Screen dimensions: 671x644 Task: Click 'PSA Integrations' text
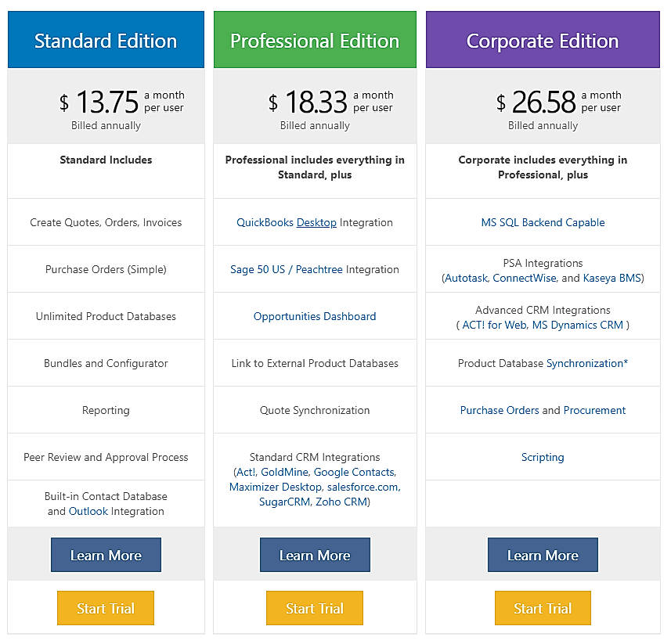click(x=543, y=263)
